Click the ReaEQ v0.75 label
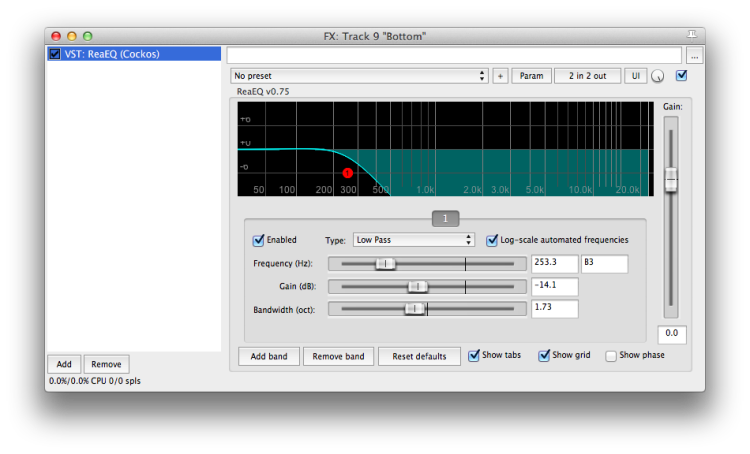Viewport: 750px width, 454px height. (x=263, y=91)
